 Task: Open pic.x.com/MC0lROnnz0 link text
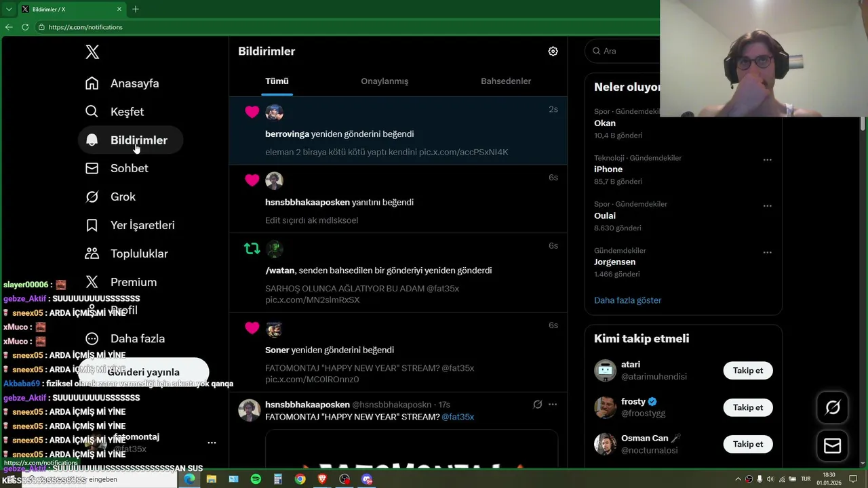(x=312, y=380)
